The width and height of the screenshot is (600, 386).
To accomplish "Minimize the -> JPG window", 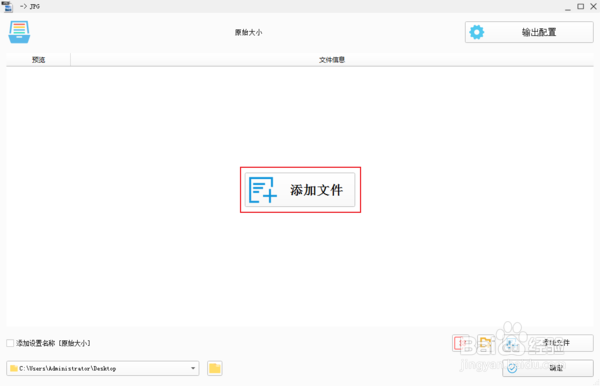I will 568,7.
